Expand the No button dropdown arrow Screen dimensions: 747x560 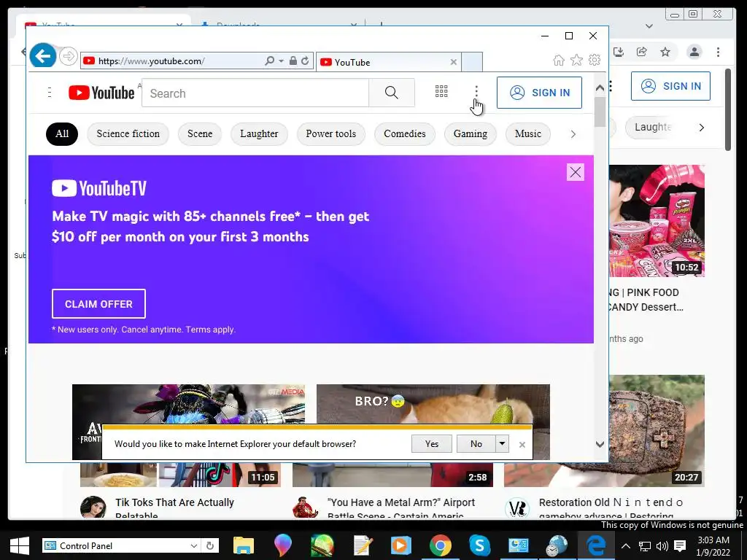point(502,444)
